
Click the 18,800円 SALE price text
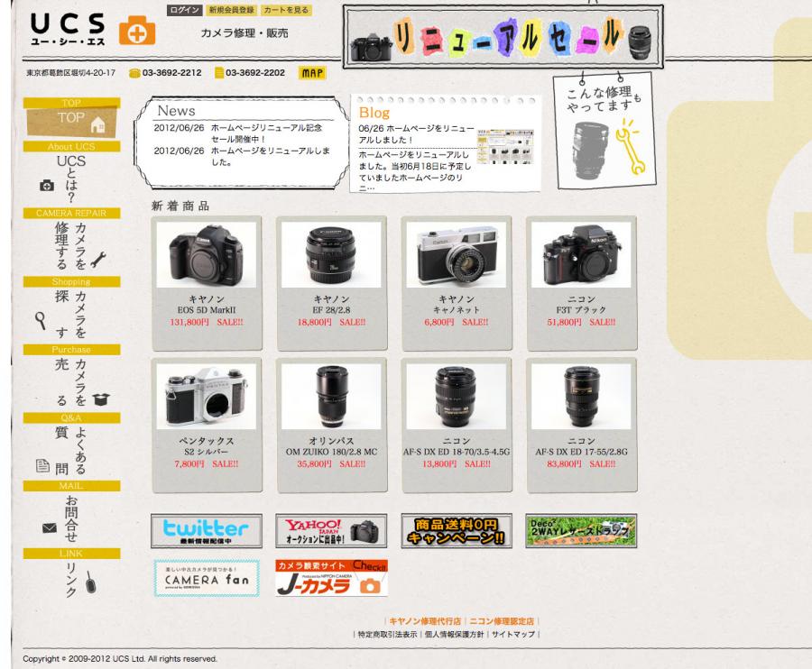331,322
